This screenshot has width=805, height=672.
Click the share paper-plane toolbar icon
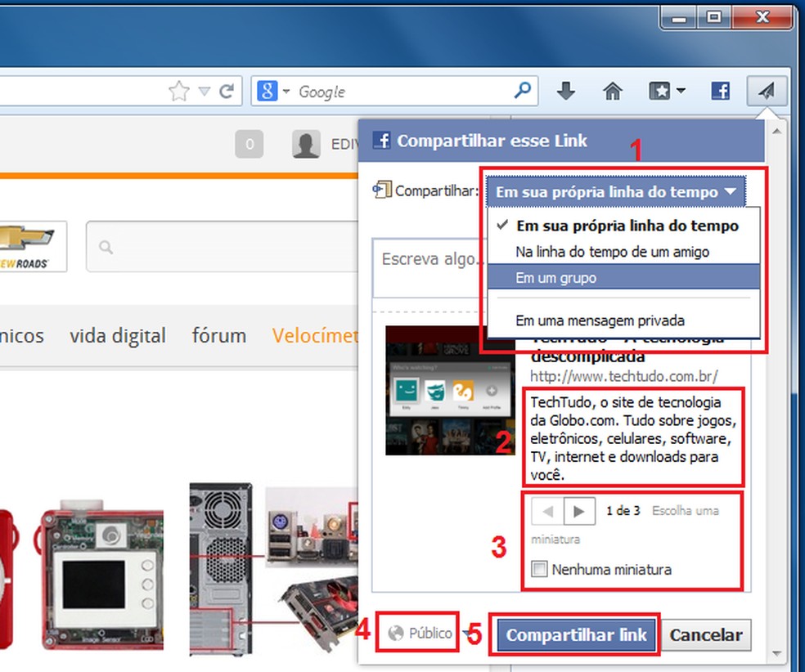[766, 91]
